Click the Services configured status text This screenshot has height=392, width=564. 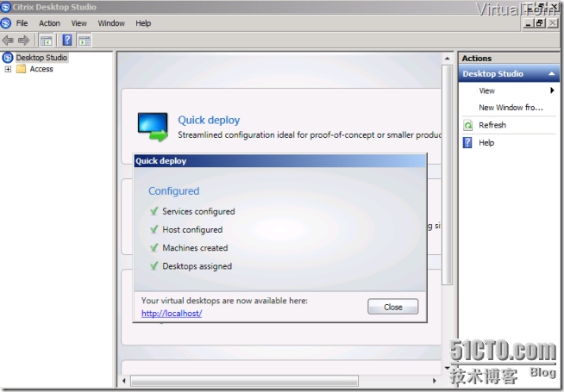click(198, 211)
